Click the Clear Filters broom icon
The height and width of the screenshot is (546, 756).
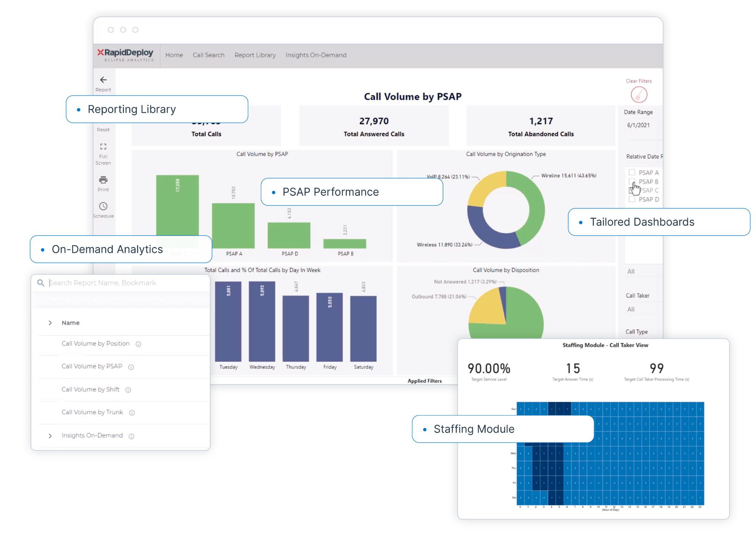639,95
